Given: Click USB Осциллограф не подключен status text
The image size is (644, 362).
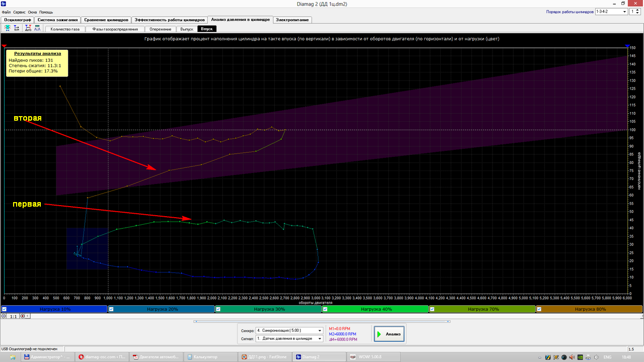Looking at the screenshot, I should coord(29,349).
